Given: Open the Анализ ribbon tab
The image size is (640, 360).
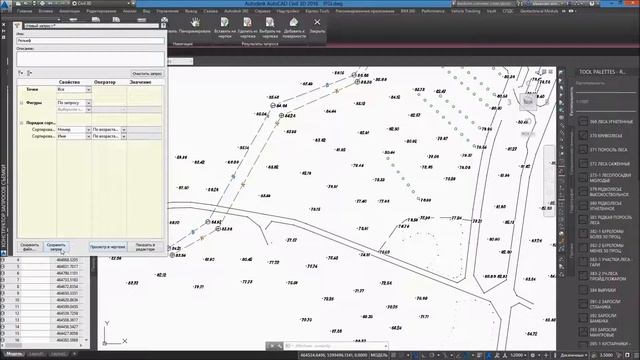Looking at the screenshot, I should tap(129, 11).
